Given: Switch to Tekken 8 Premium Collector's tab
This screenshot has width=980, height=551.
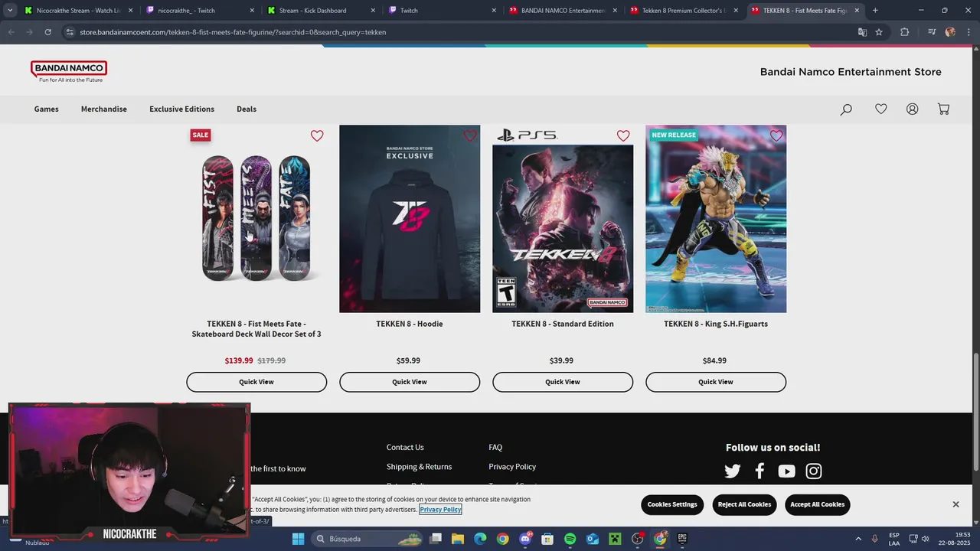Looking at the screenshot, I should coord(684,11).
